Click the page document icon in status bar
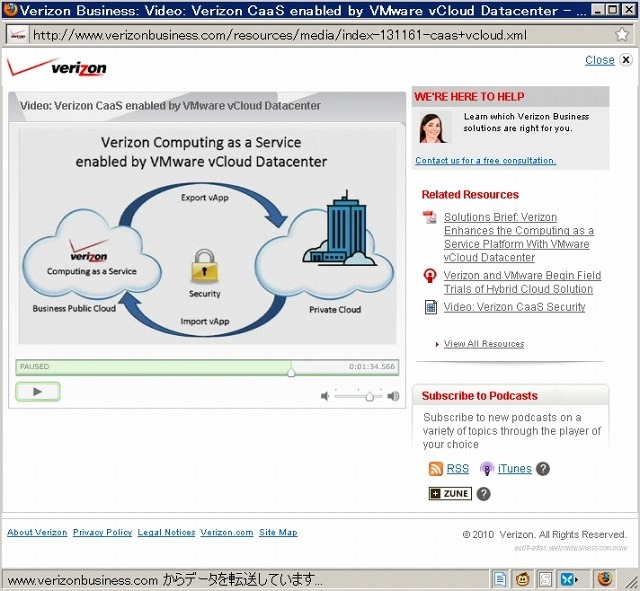This screenshot has height=591, width=640. [x=500, y=579]
